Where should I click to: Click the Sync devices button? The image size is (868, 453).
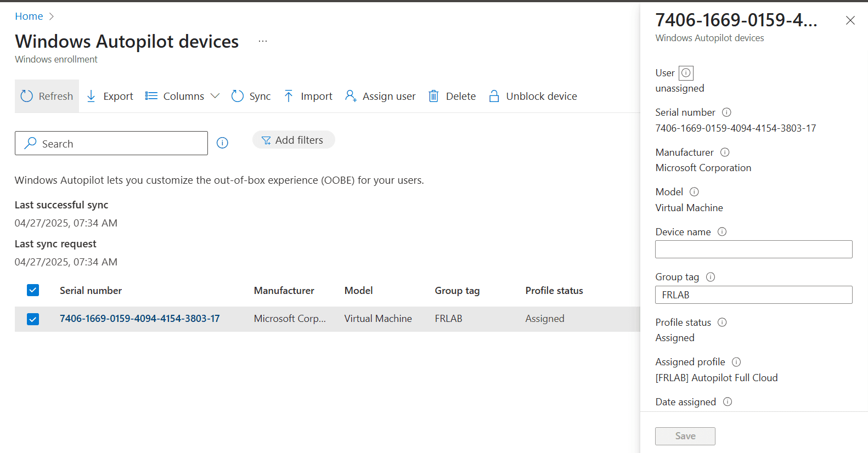coord(251,96)
